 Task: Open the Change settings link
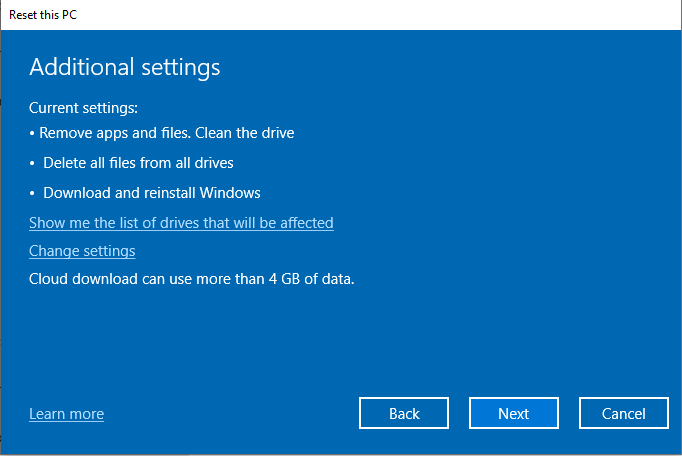point(82,251)
